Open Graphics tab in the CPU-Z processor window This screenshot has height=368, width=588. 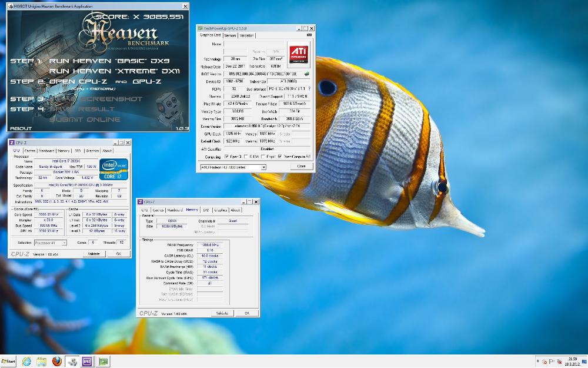point(92,151)
